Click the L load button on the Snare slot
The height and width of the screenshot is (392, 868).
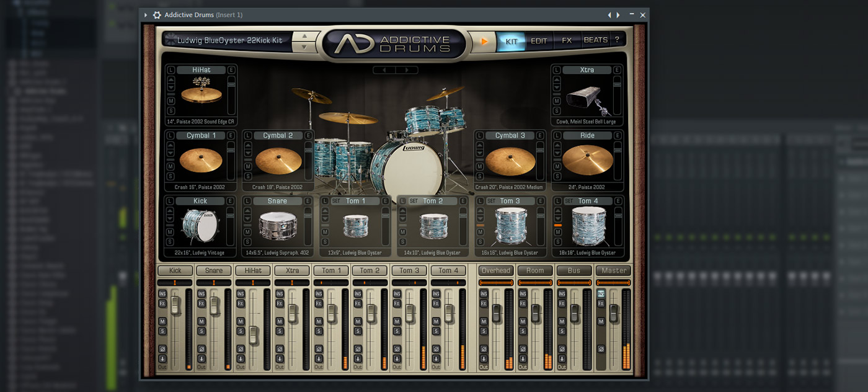pyautogui.click(x=247, y=201)
